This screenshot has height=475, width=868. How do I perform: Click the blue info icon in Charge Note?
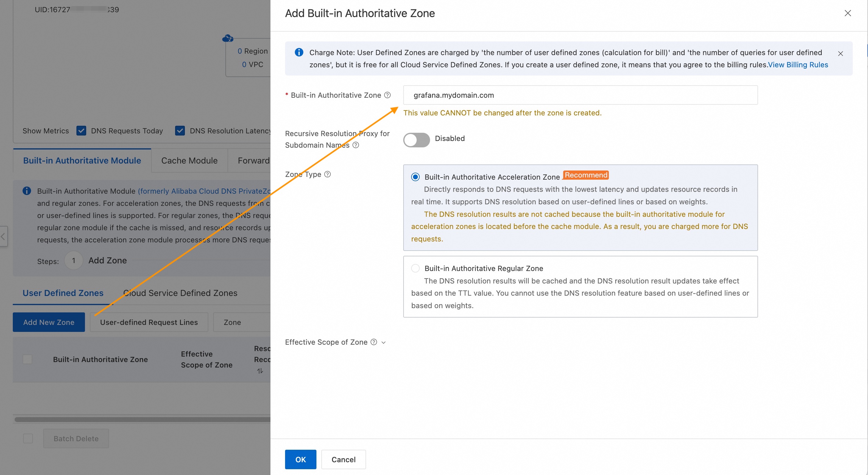tap(298, 52)
